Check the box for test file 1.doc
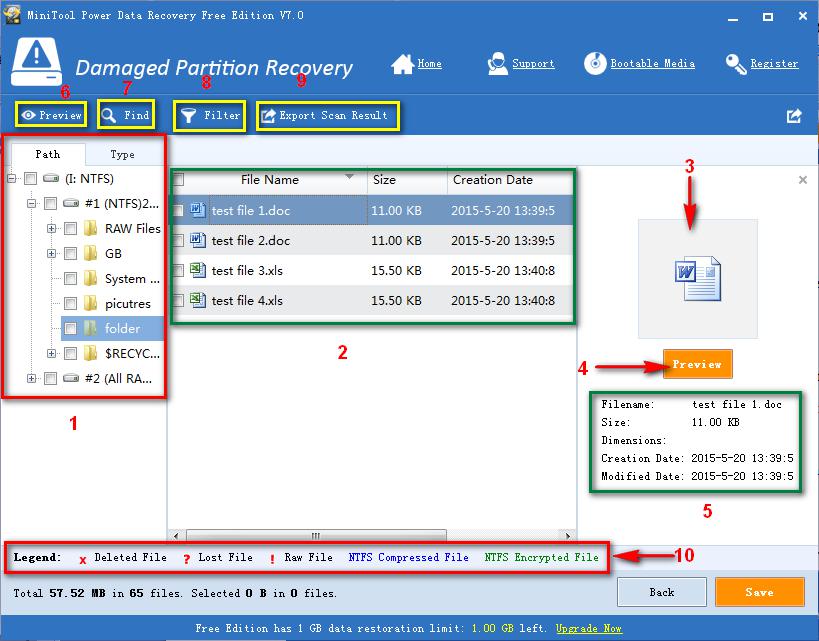819x641 pixels. point(177,211)
